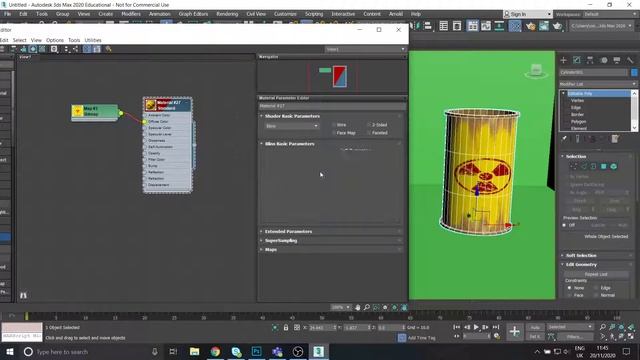Viewport: 640px width, 360px height.
Task: Click the Selection Lock toggle padlock icon
Action: coord(286,327)
